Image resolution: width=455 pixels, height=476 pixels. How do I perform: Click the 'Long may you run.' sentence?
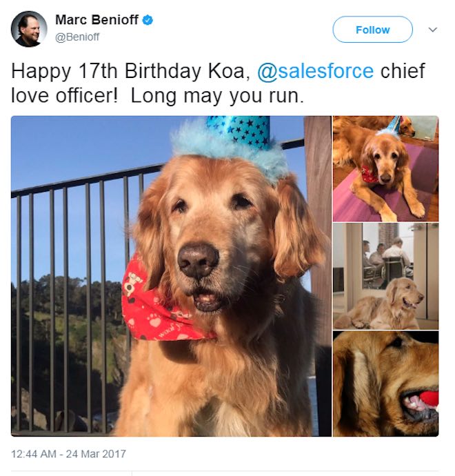(x=217, y=96)
